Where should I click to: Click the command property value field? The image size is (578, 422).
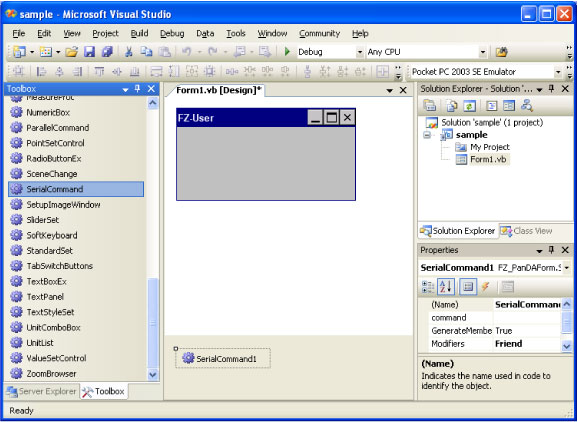(x=526, y=317)
